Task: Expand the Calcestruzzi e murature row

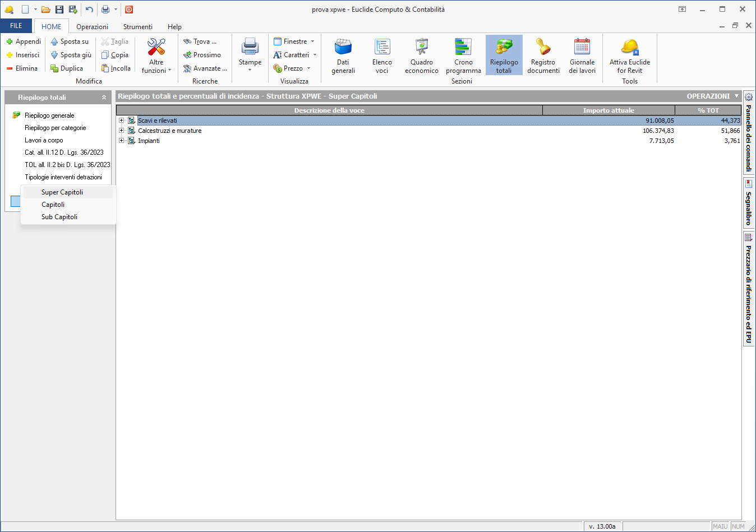Action: (121, 131)
